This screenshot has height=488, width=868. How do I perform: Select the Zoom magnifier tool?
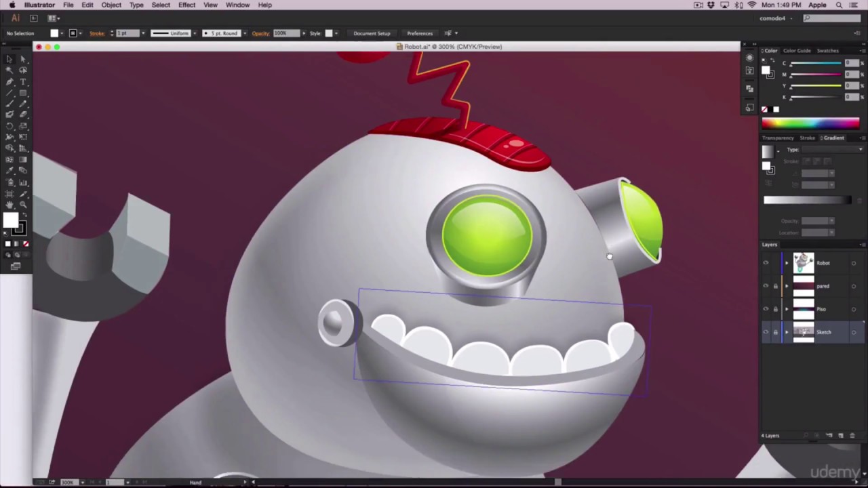click(x=22, y=204)
